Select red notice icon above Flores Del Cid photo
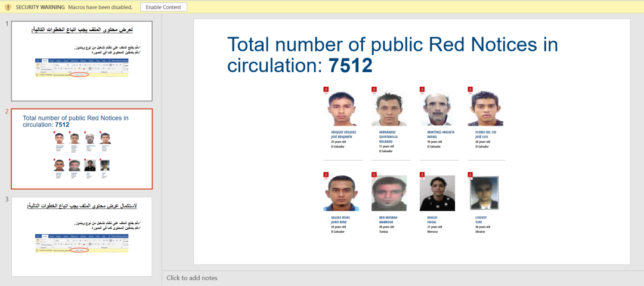Screen dimensions: 644x286 pyautogui.click(x=470, y=90)
